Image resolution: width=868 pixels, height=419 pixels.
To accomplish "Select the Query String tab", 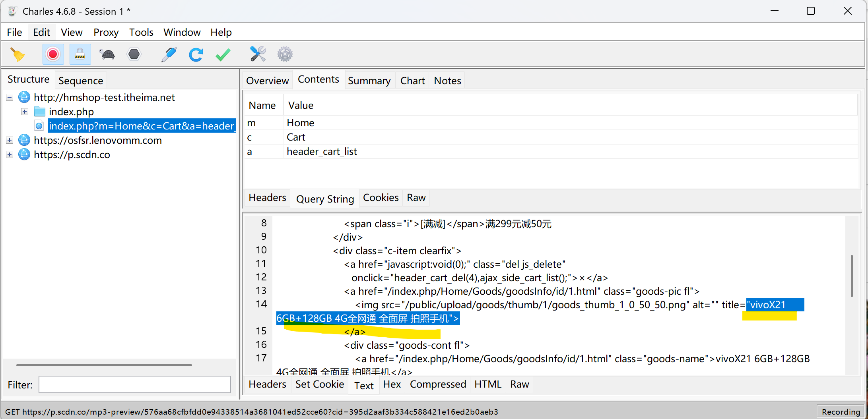I will [x=325, y=199].
